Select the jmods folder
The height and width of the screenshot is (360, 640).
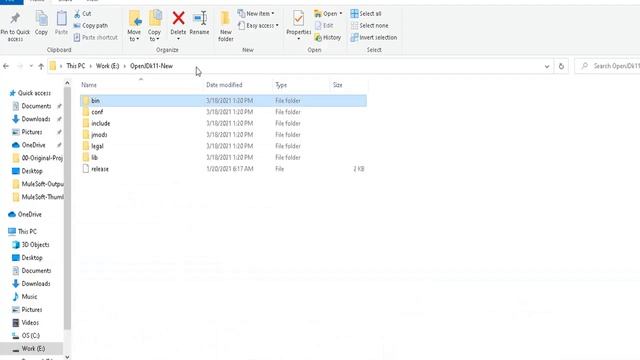(x=223, y=135)
